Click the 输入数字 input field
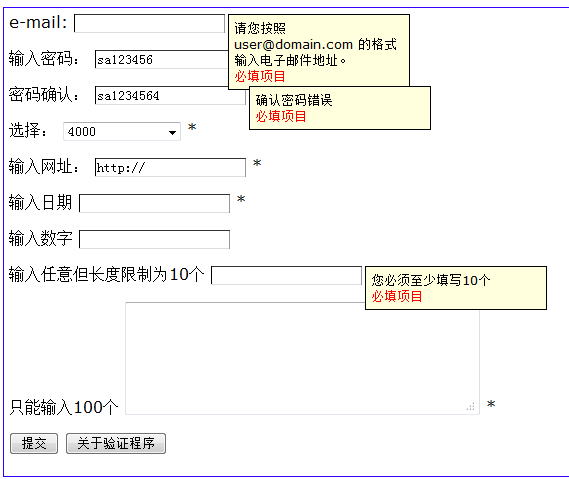The image size is (569, 479). (x=155, y=239)
